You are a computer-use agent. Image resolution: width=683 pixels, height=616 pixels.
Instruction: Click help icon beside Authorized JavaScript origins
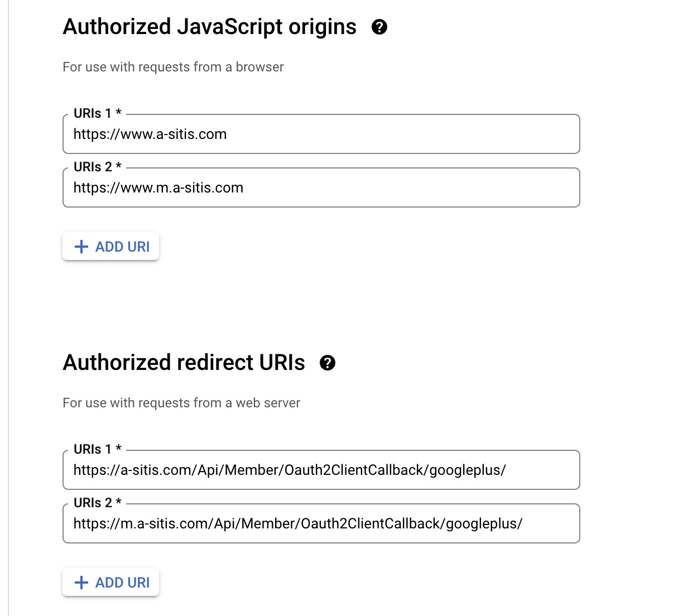click(379, 27)
